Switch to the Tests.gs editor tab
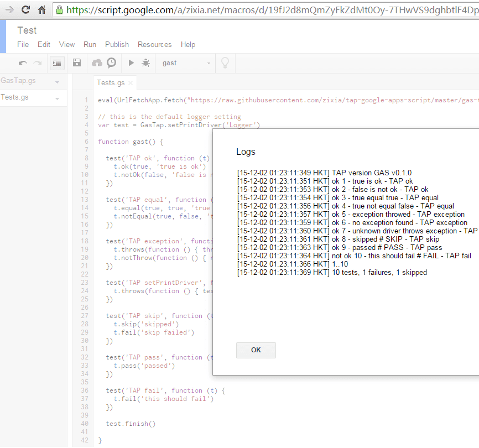This screenshot has width=479, height=448. pos(110,81)
